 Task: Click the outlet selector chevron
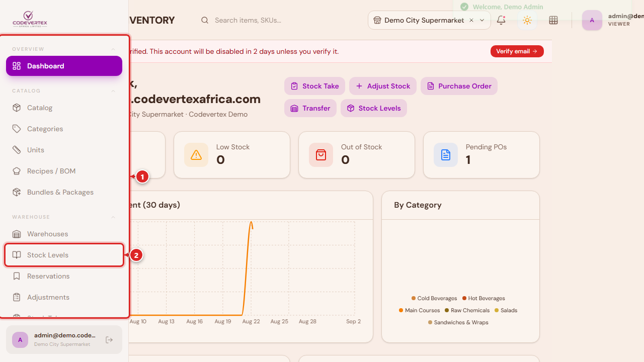pos(482,20)
